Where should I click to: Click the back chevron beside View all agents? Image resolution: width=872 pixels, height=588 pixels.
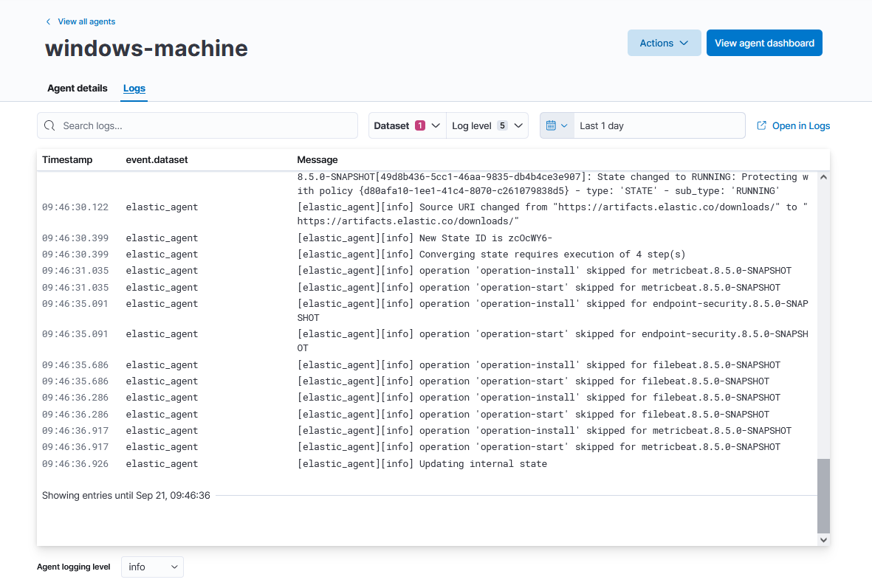(x=47, y=21)
